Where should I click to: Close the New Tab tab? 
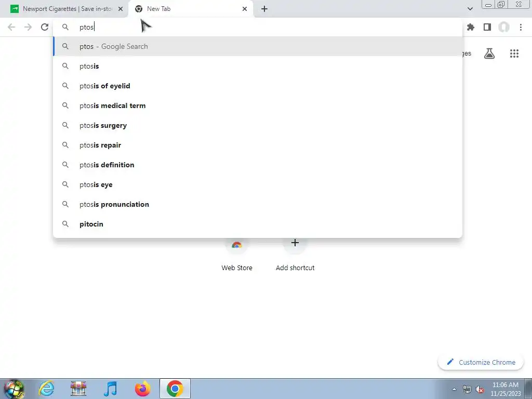point(245,9)
